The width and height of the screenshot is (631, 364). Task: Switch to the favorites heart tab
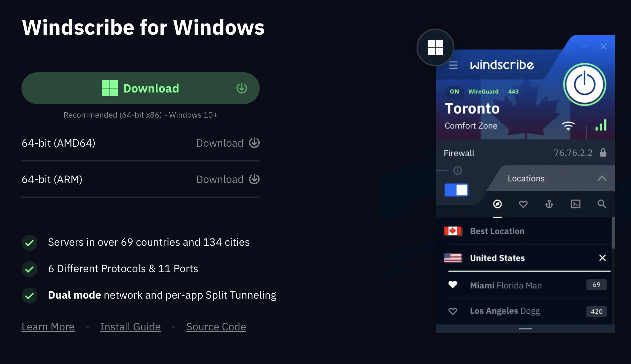tap(523, 204)
